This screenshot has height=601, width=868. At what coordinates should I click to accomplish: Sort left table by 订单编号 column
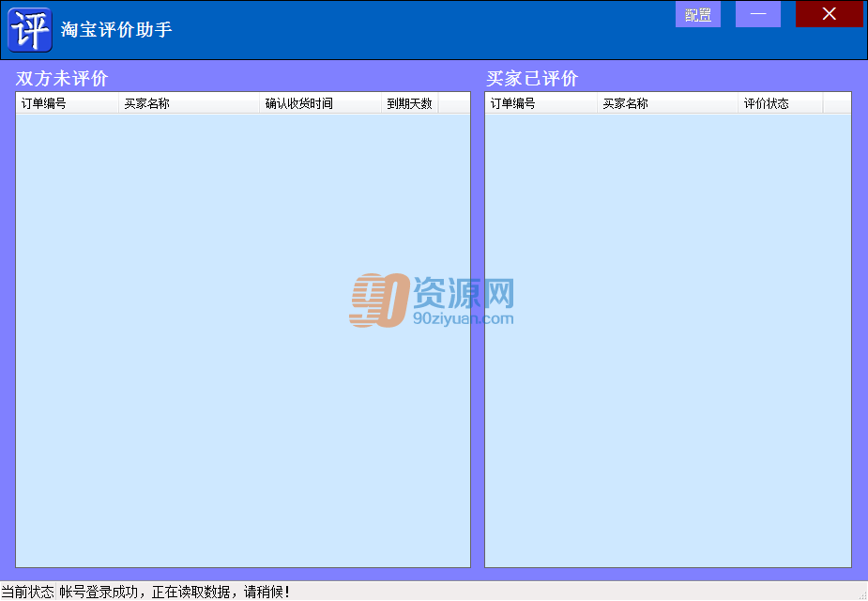pyautogui.click(x=67, y=103)
